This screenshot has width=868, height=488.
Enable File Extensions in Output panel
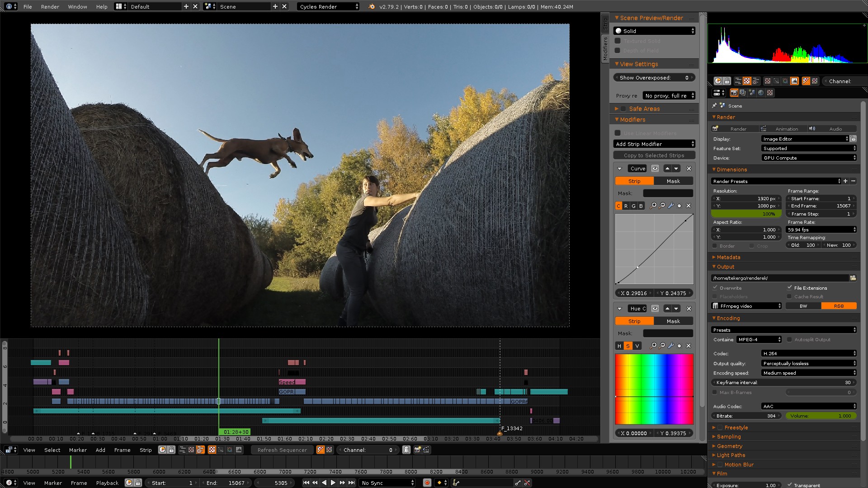pyautogui.click(x=790, y=288)
